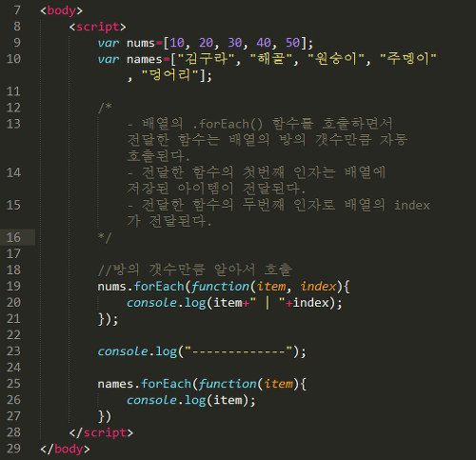Image resolution: width=476 pixels, height=460 pixels.
Task: Click the opening <body> tag
Action: click(x=62, y=10)
